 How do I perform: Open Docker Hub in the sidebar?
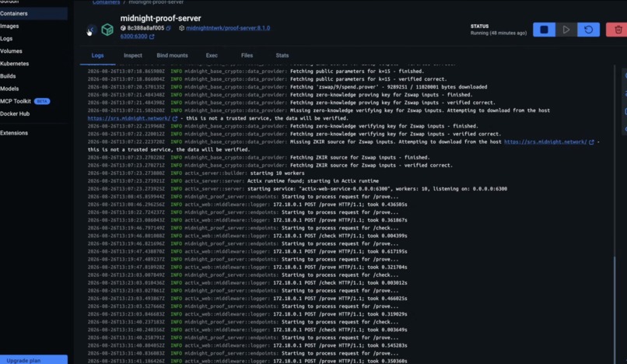(x=33, y=114)
